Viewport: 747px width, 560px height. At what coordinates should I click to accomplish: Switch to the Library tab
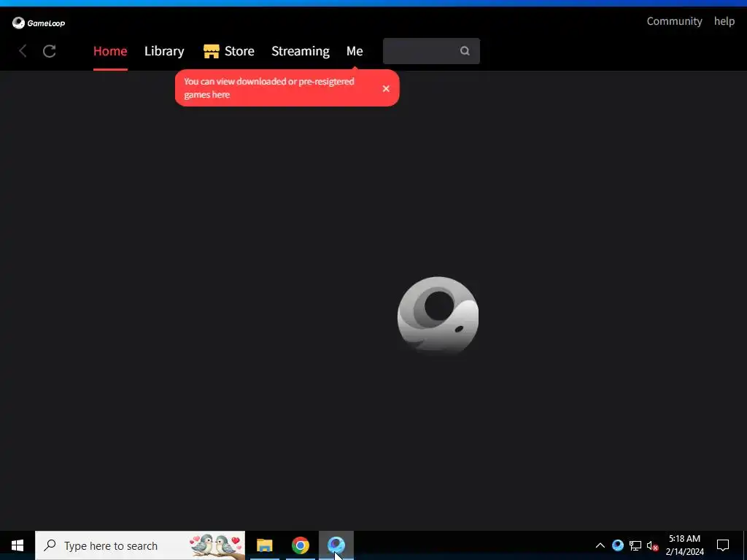[164, 51]
